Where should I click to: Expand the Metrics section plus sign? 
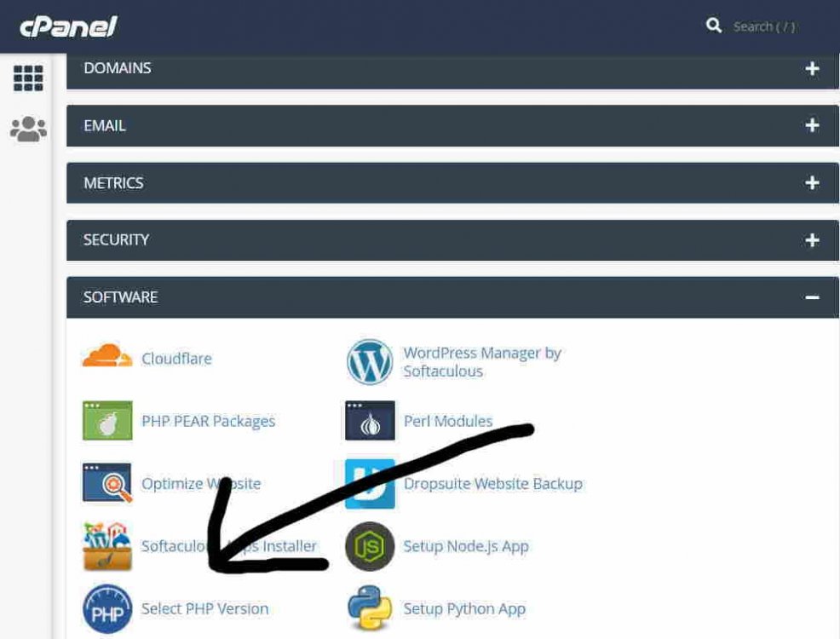(x=812, y=182)
